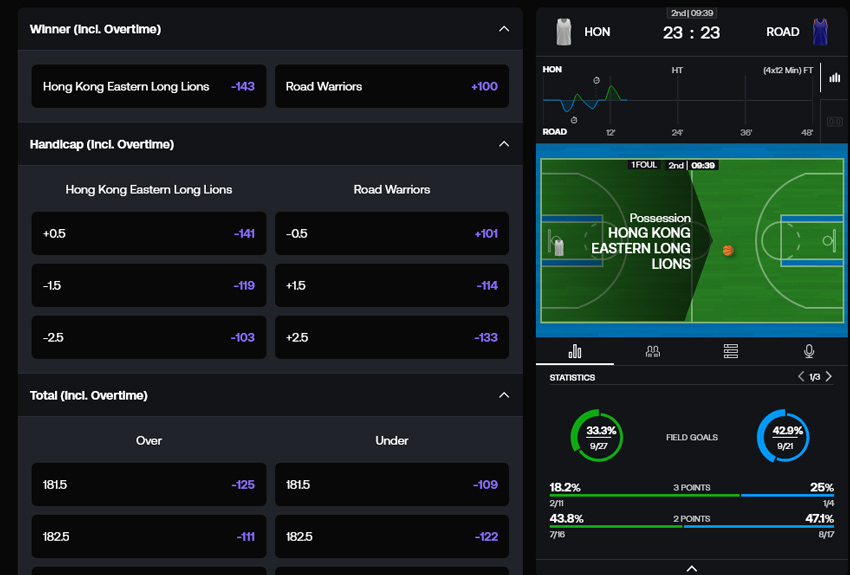
Task: Click Road Warriors handicap column header
Action: [392, 190]
